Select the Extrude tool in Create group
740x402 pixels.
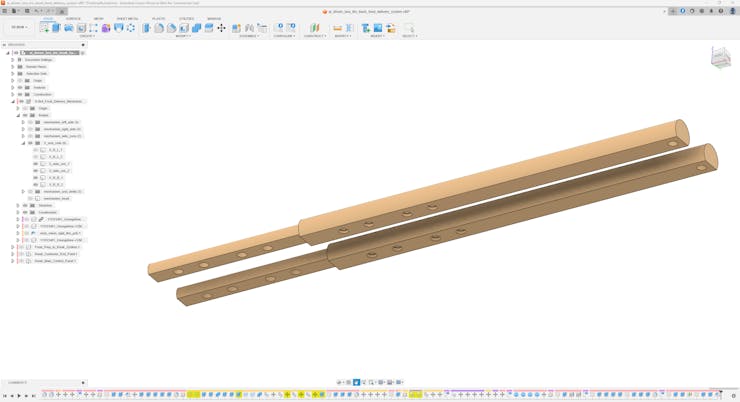click(57, 28)
